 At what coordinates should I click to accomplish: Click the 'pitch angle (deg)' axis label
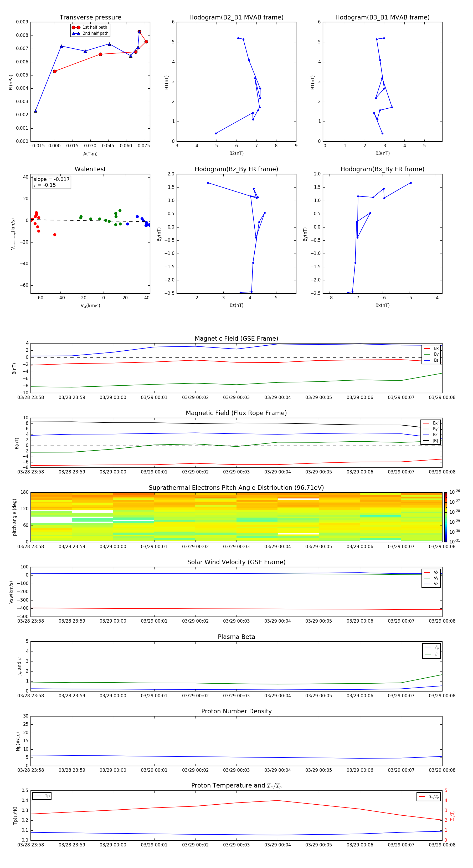pos(14,517)
